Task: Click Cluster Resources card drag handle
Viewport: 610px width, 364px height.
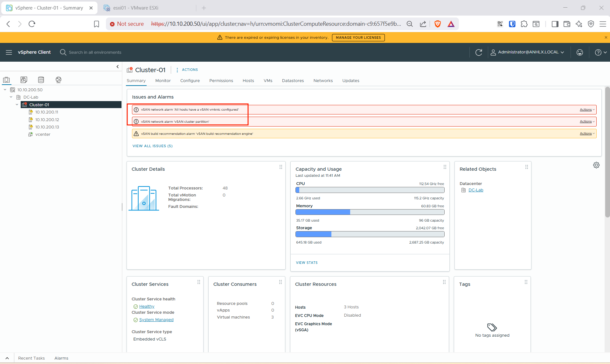Action: pyautogui.click(x=444, y=282)
